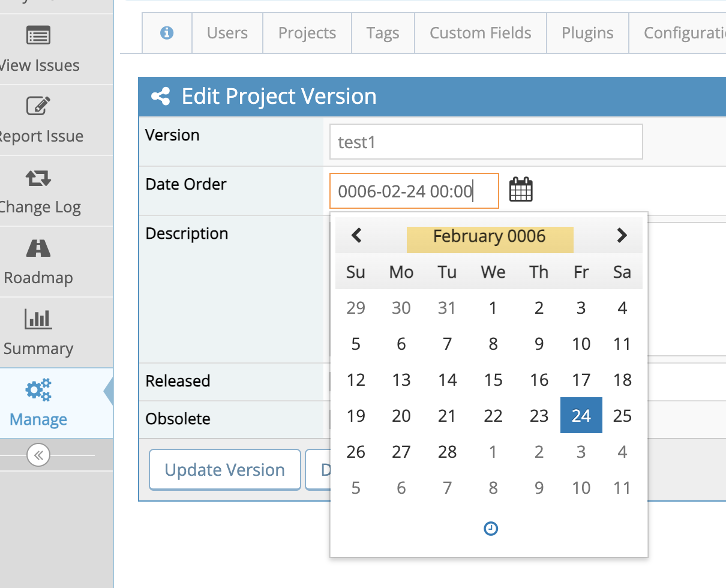The width and height of the screenshot is (726, 588).
Task: Go to previous month in calendar
Action: click(356, 236)
